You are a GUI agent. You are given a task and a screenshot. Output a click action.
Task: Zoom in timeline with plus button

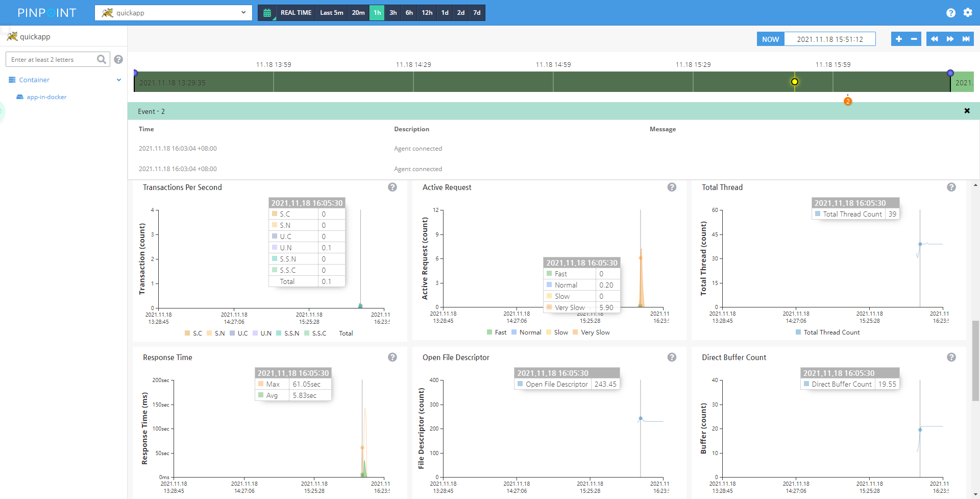click(899, 39)
